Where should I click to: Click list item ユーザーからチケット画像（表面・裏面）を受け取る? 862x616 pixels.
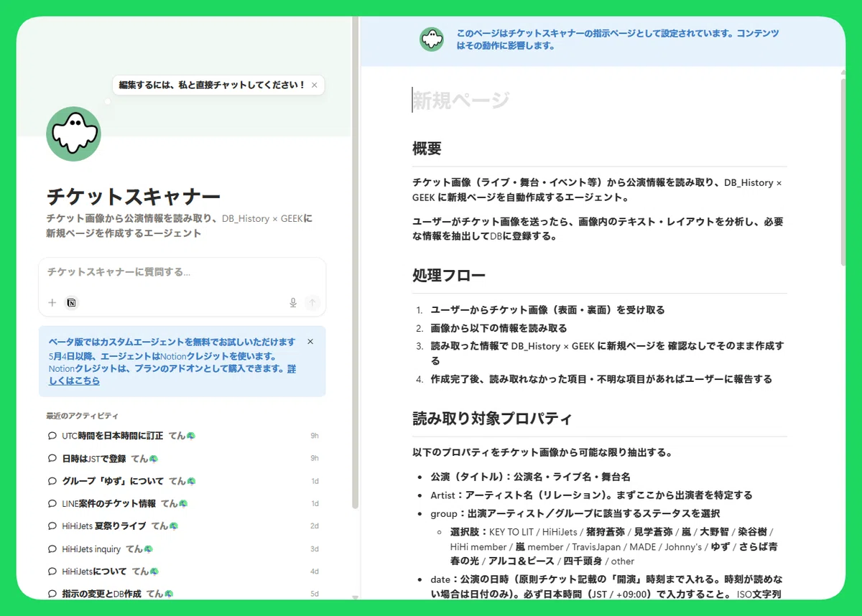coord(547,310)
